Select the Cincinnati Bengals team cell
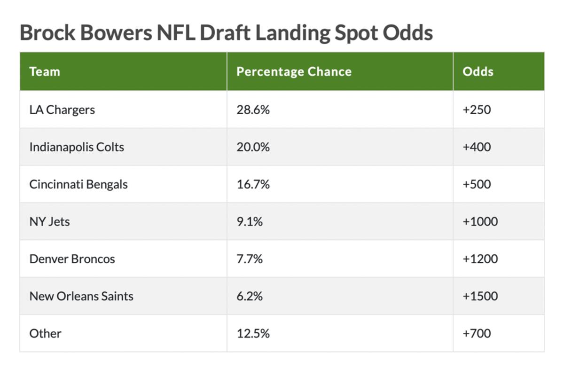 (x=123, y=184)
